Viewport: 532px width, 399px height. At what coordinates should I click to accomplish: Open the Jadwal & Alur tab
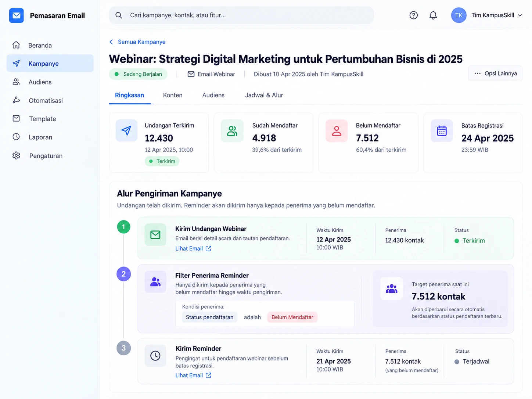pyautogui.click(x=264, y=95)
